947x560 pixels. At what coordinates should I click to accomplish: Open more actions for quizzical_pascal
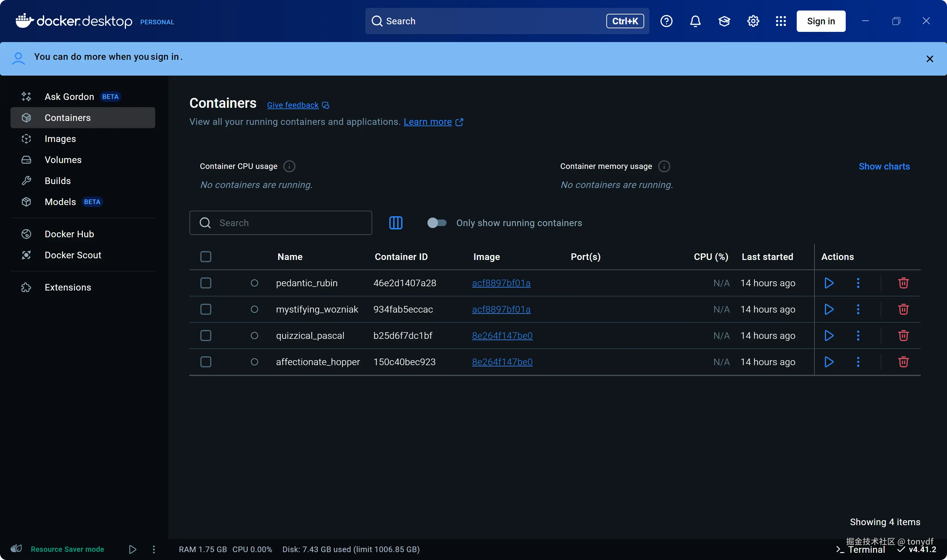(x=858, y=336)
